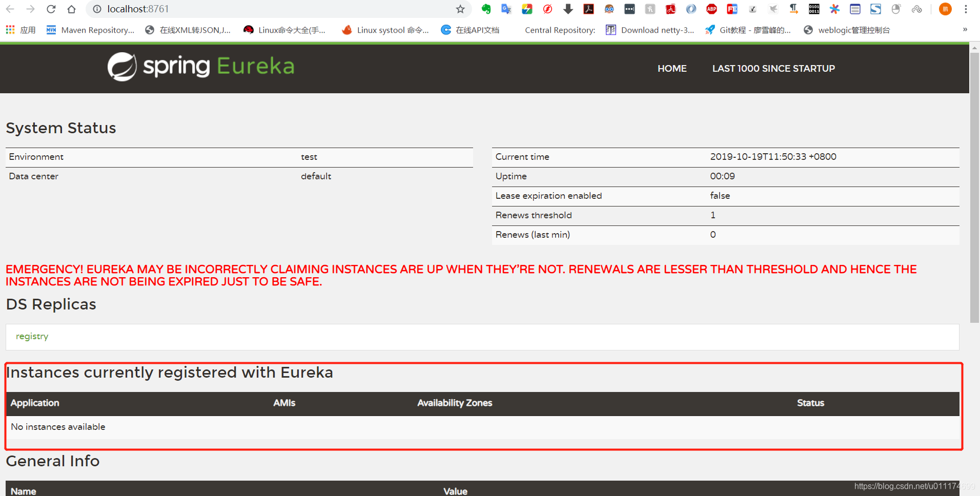
Task: Select the Renews (last min) label
Action: tap(533, 235)
